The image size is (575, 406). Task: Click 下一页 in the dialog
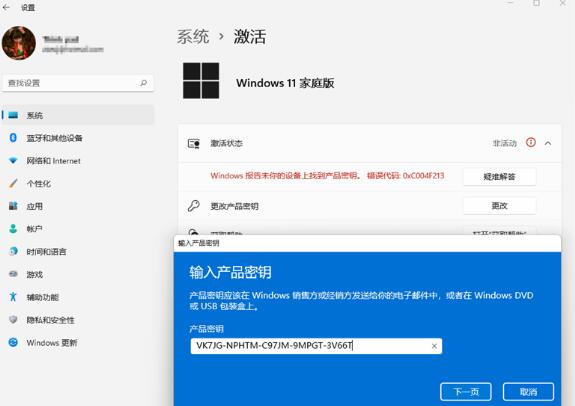466,392
